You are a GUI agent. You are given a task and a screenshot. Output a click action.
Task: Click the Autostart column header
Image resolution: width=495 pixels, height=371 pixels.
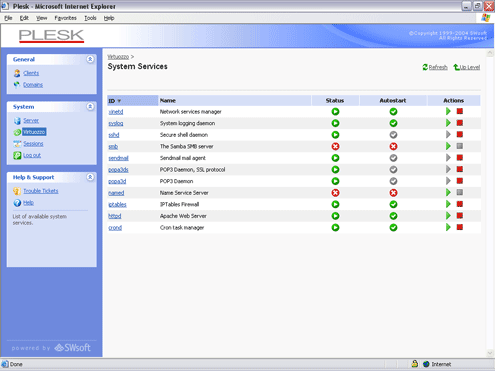coord(393,101)
